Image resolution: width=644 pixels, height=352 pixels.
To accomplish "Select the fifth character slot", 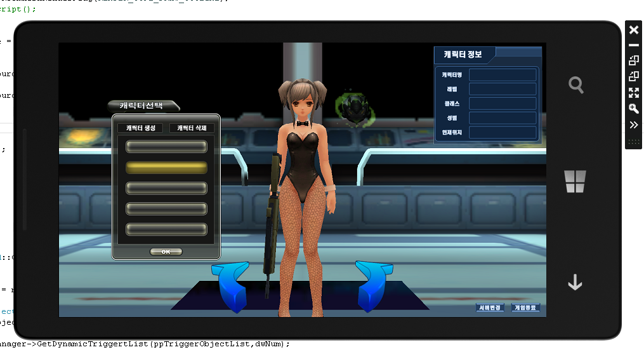I will coord(166,229).
